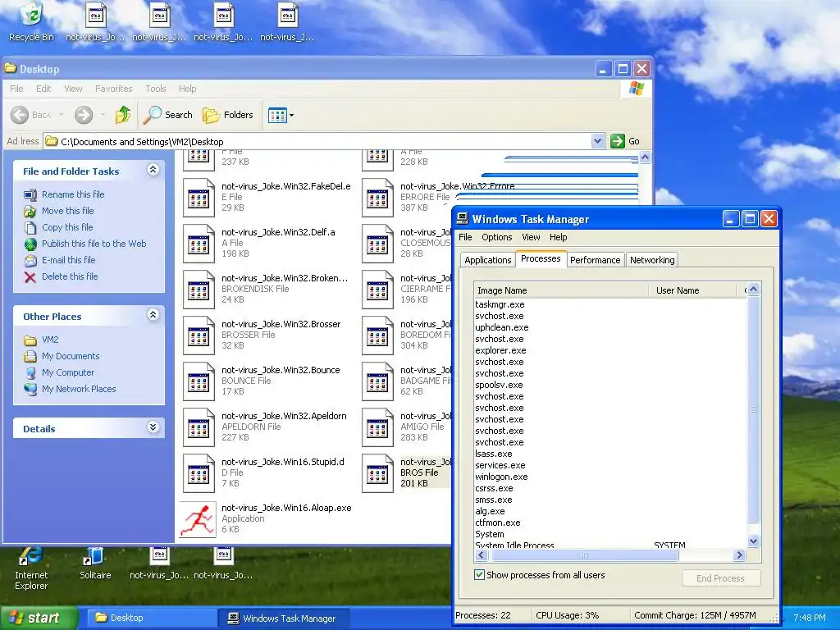Collapse the Other Places panel
The image size is (840, 630).
point(153,315)
